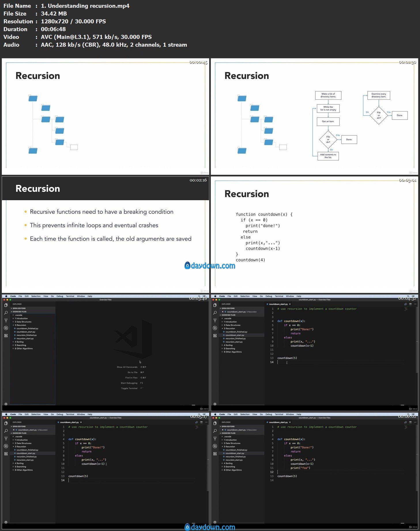Click bullet 'This prevents infinite loops and eventual crashes'
420x531 pixels.
pyautogui.click(x=94, y=225)
